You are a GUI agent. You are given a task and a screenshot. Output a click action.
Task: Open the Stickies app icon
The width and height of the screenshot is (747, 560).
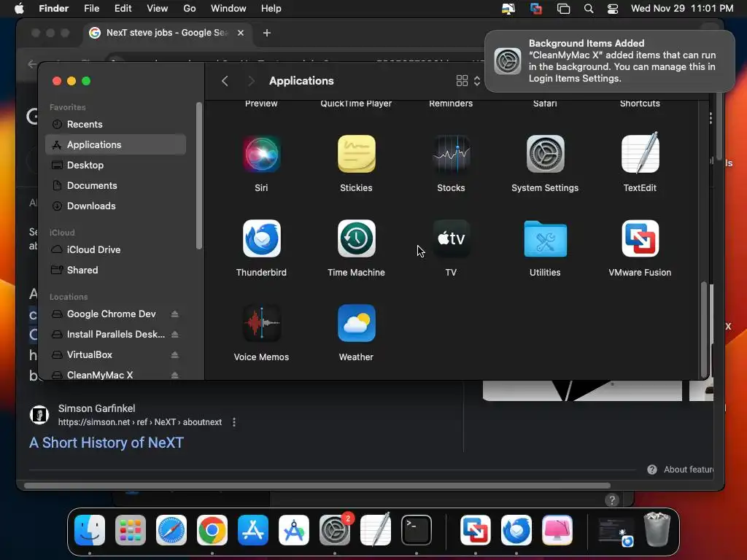[x=356, y=154]
